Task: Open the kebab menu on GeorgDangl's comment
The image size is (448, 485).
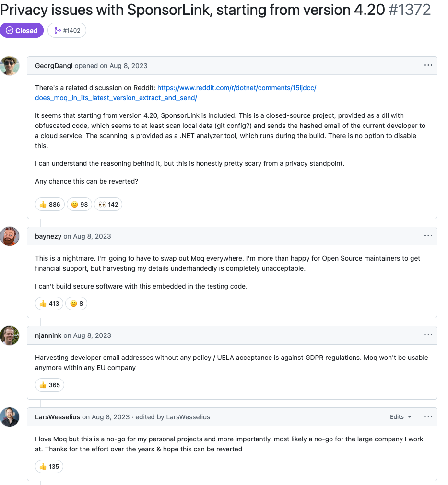Action: click(428, 65)
